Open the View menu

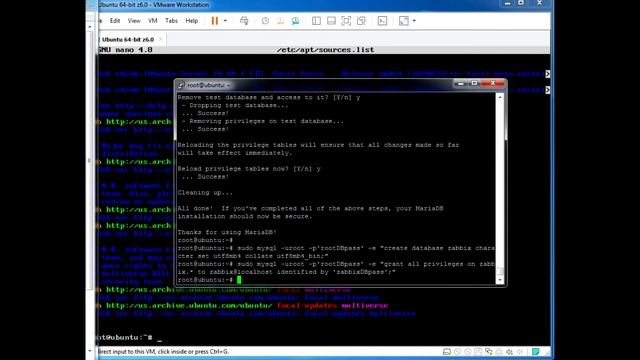[x=134, y=21]
